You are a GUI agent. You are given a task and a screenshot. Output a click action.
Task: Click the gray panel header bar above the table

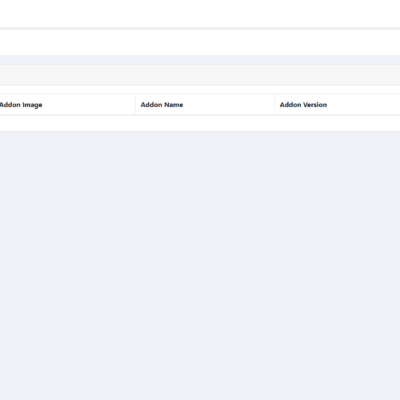tap(200, 75)
